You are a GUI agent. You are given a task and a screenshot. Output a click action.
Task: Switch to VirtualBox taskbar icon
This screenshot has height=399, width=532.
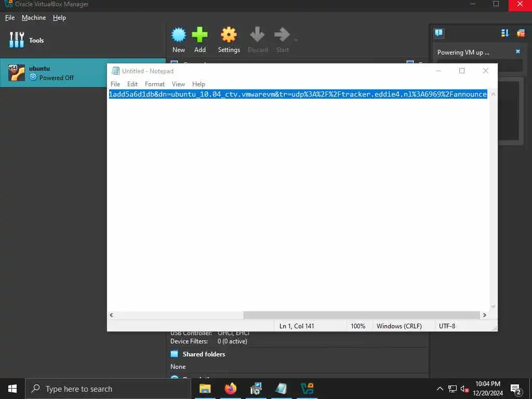[307, 389]
